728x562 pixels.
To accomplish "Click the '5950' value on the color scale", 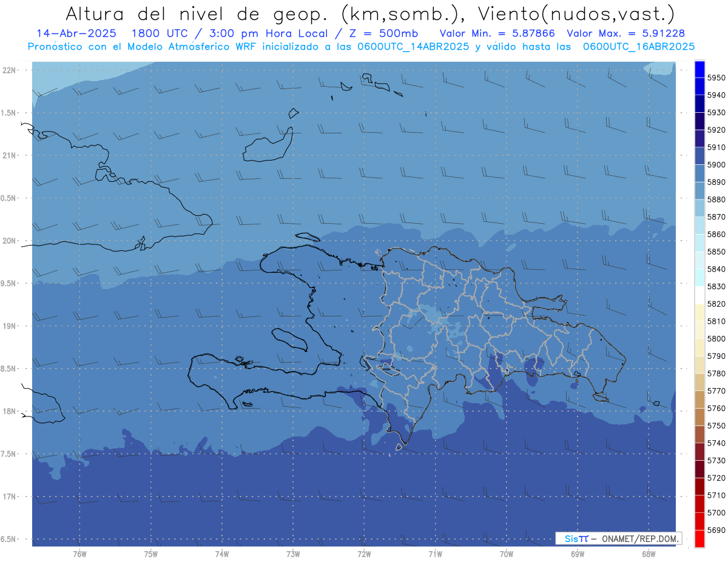I will (x=716, y=78).
